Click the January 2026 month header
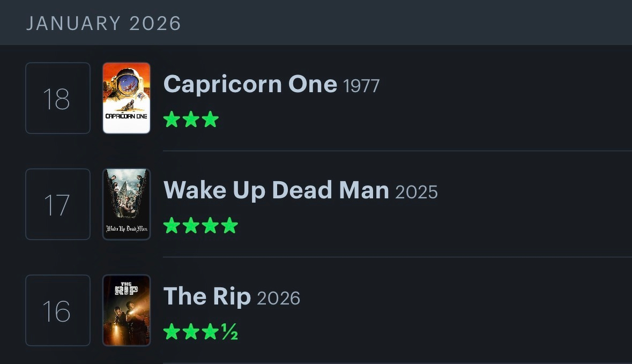The width and height of the screenshot is (632, 364). tap(103, 24)
